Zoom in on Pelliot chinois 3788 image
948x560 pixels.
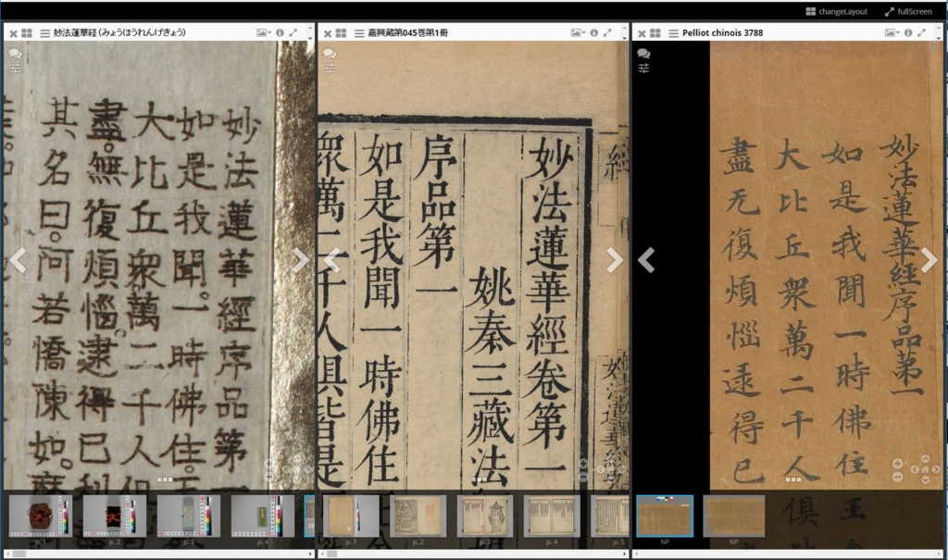[x=898, y=464]
